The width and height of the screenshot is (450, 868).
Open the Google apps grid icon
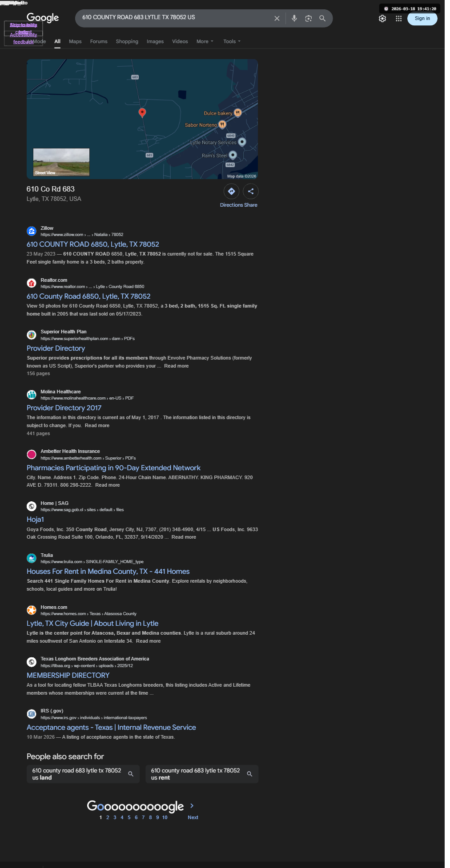coord(399,19)
